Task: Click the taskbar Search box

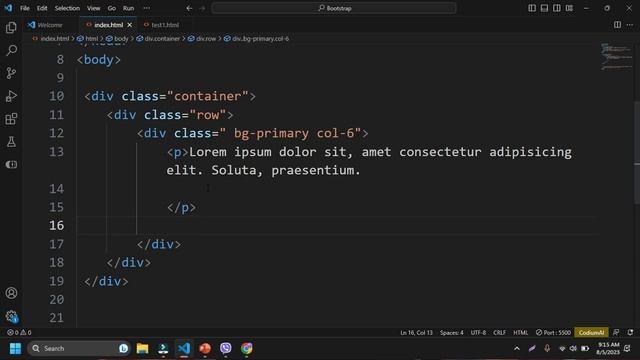Action: [x=78, y=349]
